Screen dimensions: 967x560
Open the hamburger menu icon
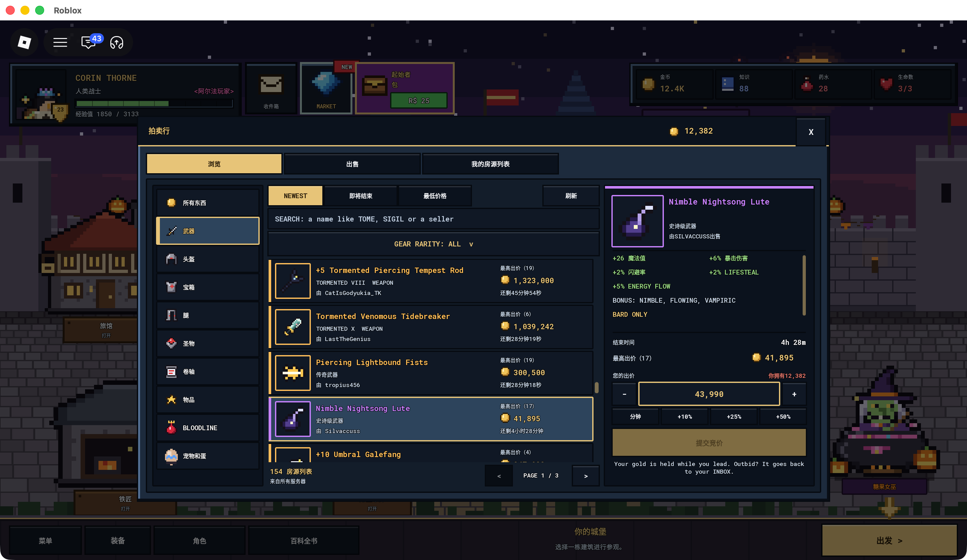60,42
